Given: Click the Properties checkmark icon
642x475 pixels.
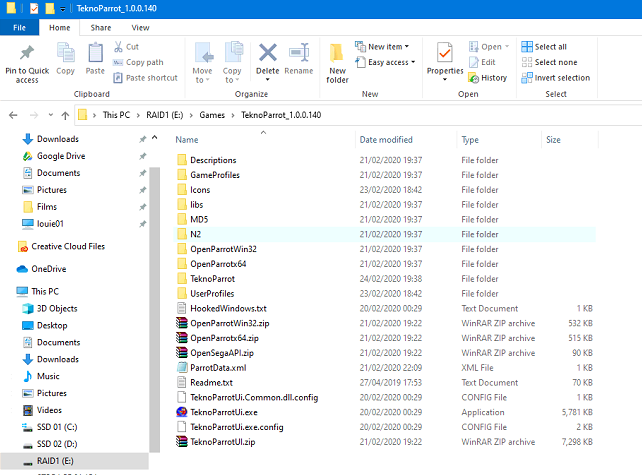Looking at the screenshot, I should tap(445, 53).
